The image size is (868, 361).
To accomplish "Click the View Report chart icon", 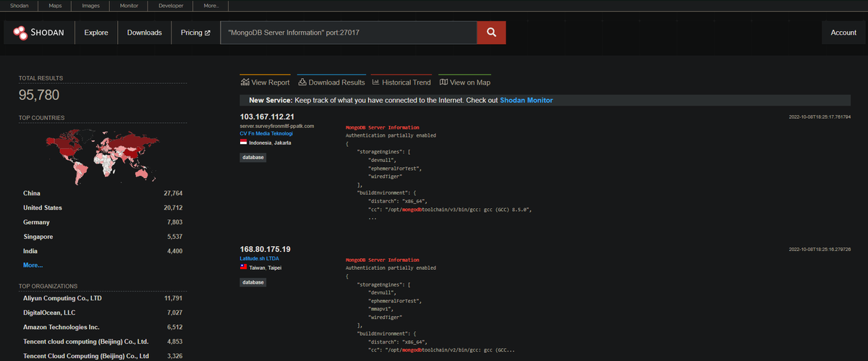I will pos(245,82).
